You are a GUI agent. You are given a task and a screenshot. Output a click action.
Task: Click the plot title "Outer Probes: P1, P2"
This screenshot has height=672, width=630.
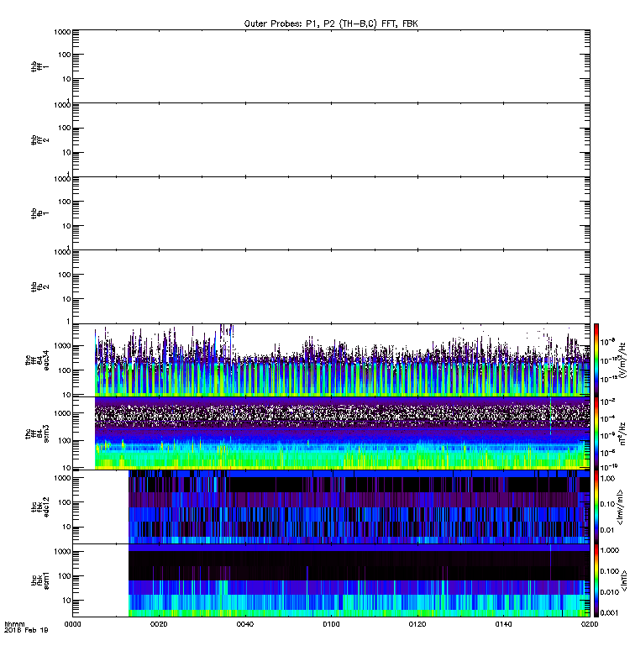click(330, 24)
